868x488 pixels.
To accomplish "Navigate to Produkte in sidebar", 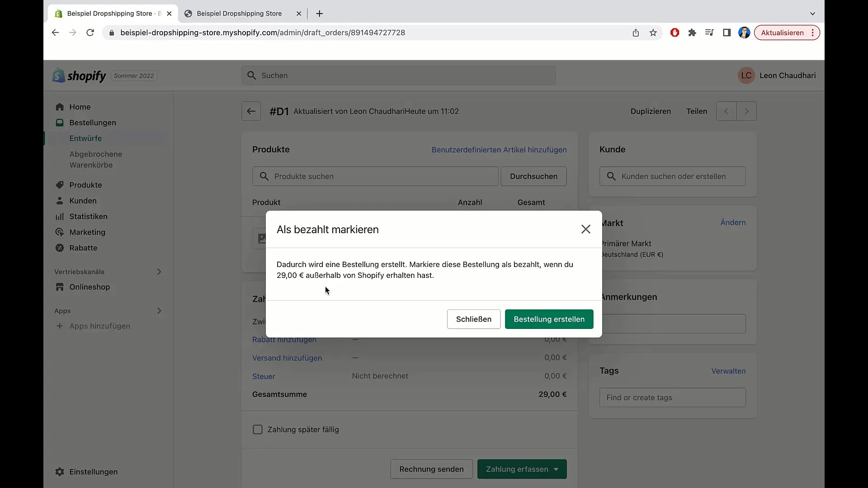I will click(x=85, y=184).
